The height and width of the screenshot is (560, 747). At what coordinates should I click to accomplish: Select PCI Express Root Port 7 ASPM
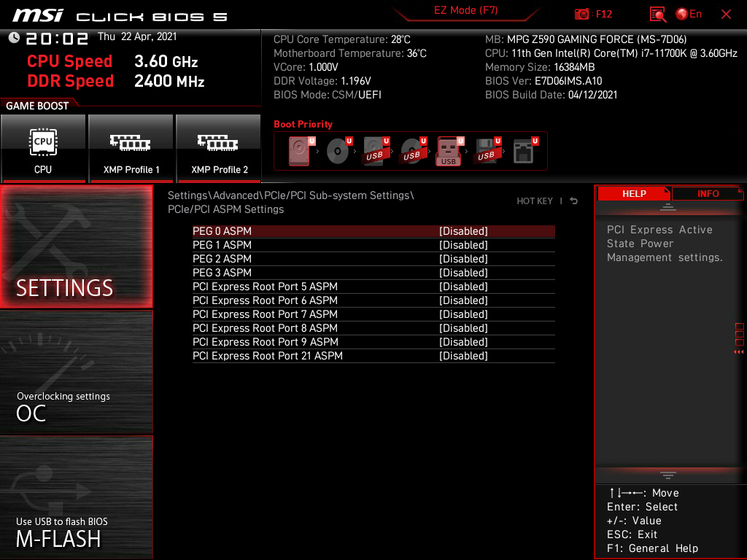click(265, 314)
